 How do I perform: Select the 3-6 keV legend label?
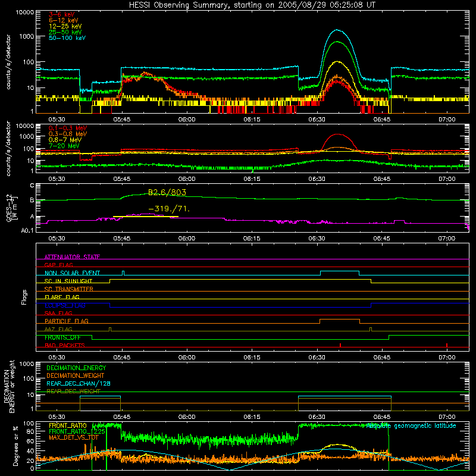point(62,14)
